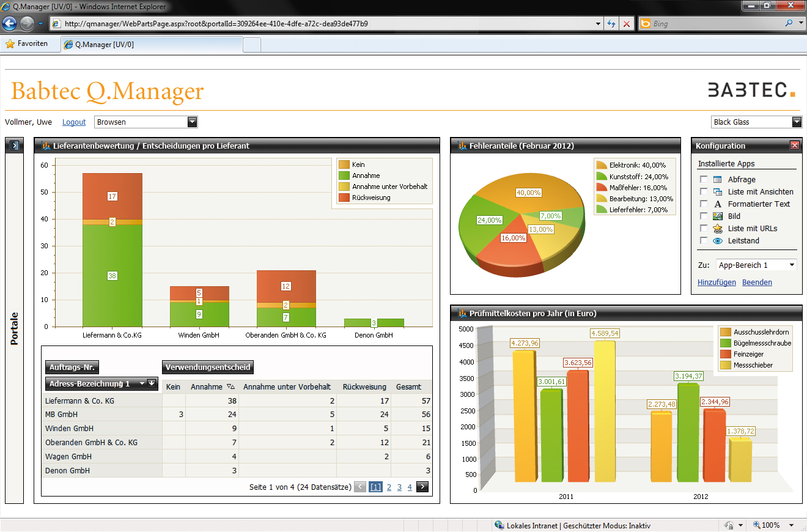The image size is (807, 532).
Task: Click the browser Forward arrow button
Action: click(x=27, y=24)
